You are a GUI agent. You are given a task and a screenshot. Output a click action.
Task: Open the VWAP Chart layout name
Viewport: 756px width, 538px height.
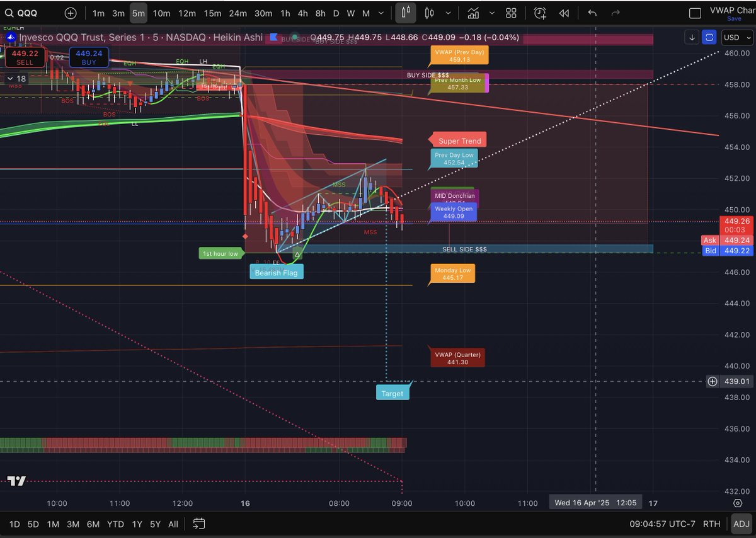[732, 9]
